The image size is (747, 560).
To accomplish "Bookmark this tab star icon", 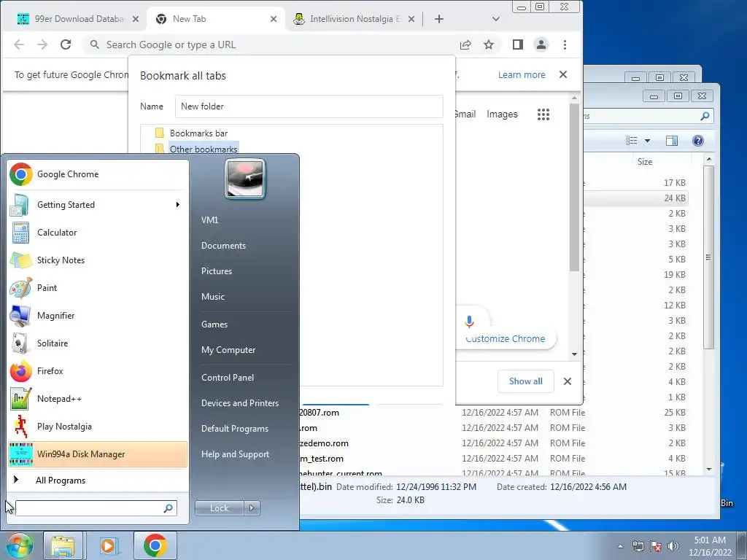I will tap(489, 44).
